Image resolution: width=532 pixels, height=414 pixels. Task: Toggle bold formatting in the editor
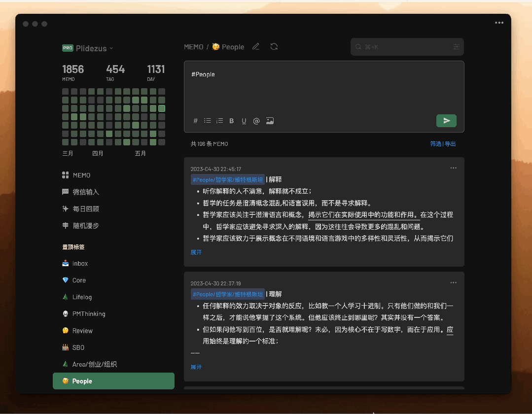coord(231,121)
